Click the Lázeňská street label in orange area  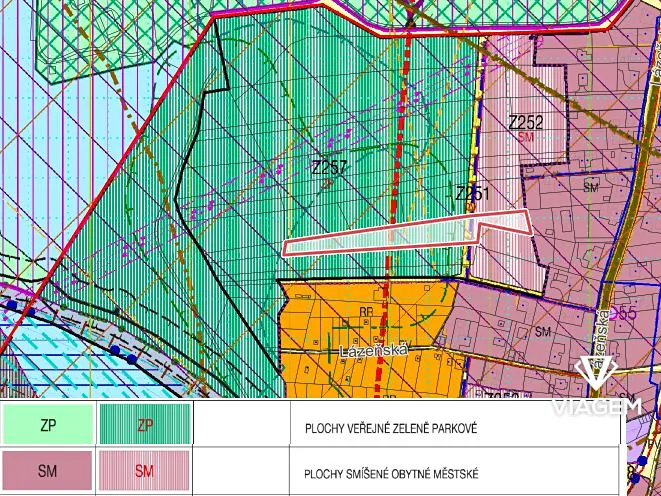click(365, 354)
